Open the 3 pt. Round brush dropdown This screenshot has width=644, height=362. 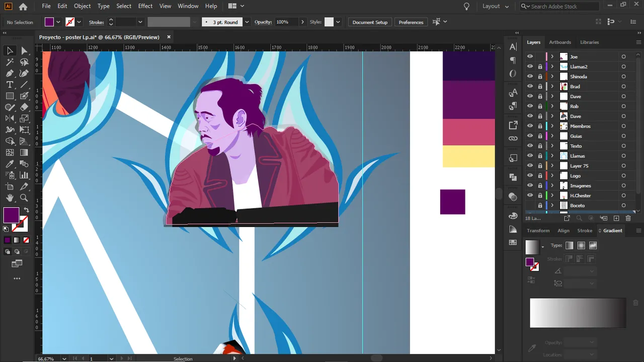pyautogui.click(x=247, y=22)
